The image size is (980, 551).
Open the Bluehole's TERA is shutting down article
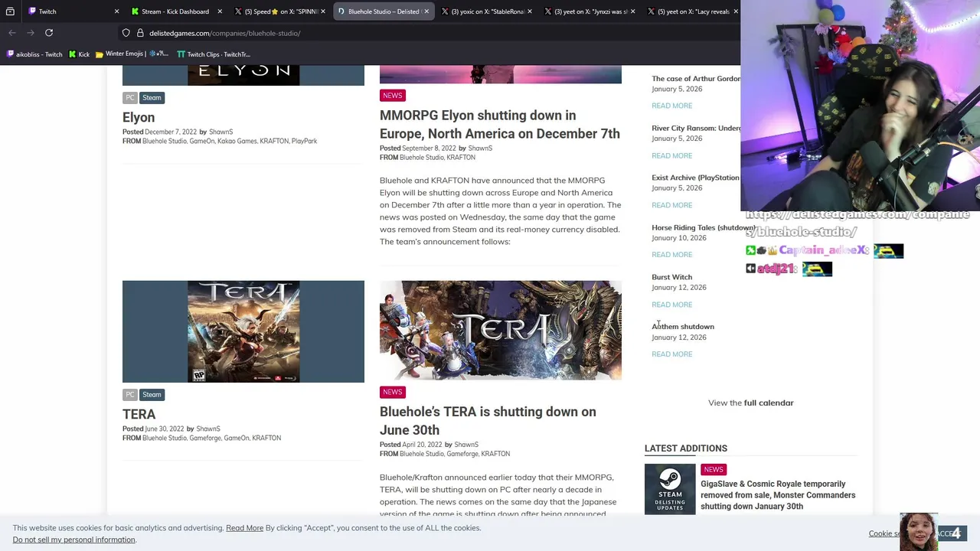(x=488, y=421)
